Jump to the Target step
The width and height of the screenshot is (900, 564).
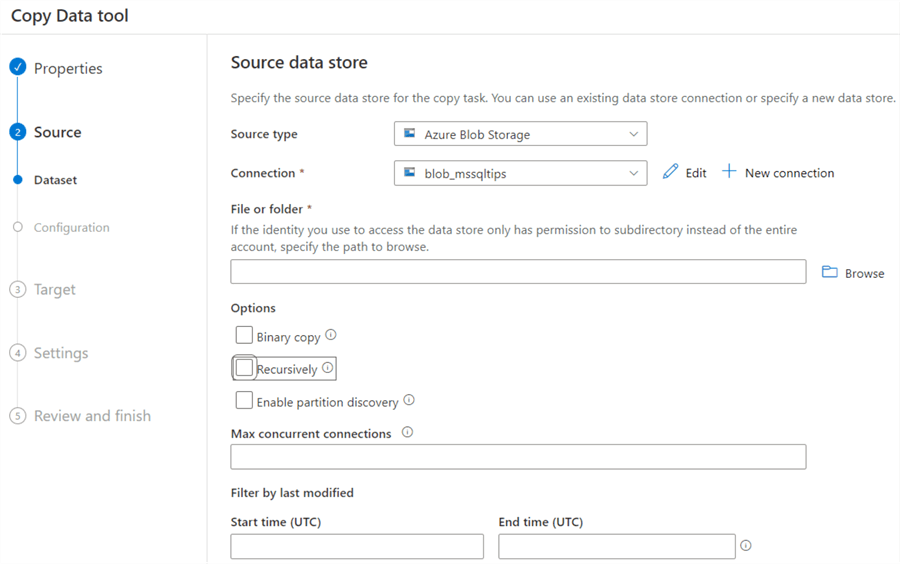55,290
